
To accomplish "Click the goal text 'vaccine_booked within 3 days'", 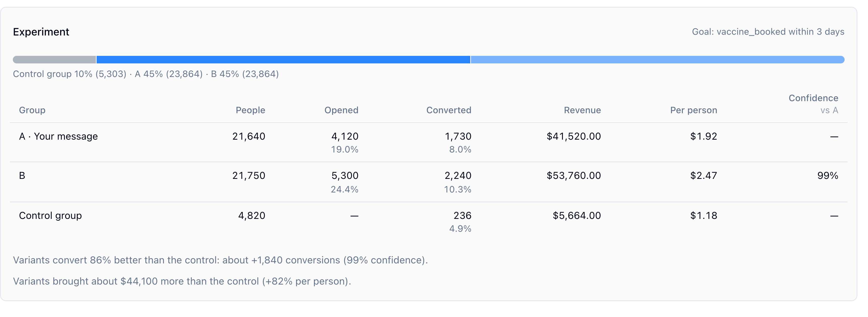I will pyautogui.click(x=780, y=32).
